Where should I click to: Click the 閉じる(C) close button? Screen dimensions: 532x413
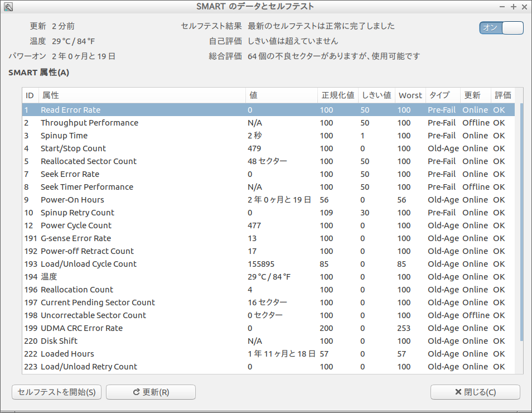(475, 392)
